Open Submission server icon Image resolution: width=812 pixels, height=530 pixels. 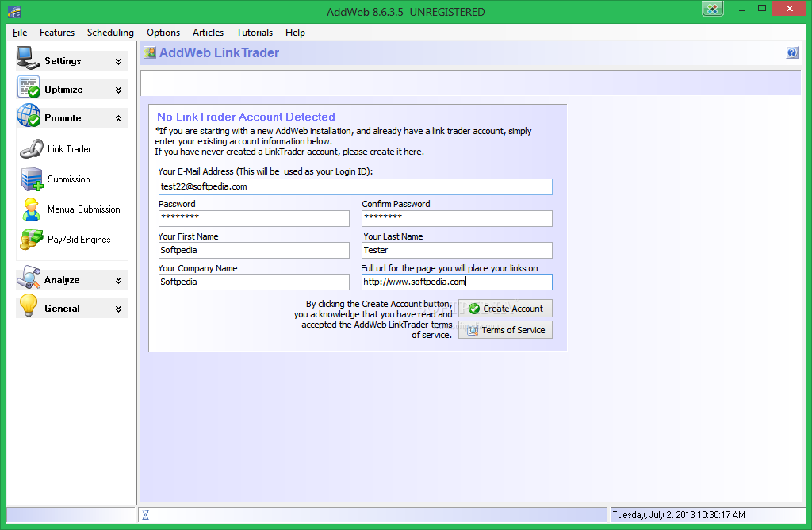(x=32, y=179)
